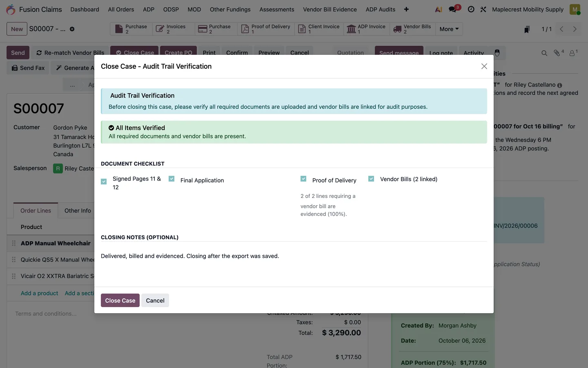588x368 pixels.
Task: Open the Dashboard menu
Action: point(85,9)
